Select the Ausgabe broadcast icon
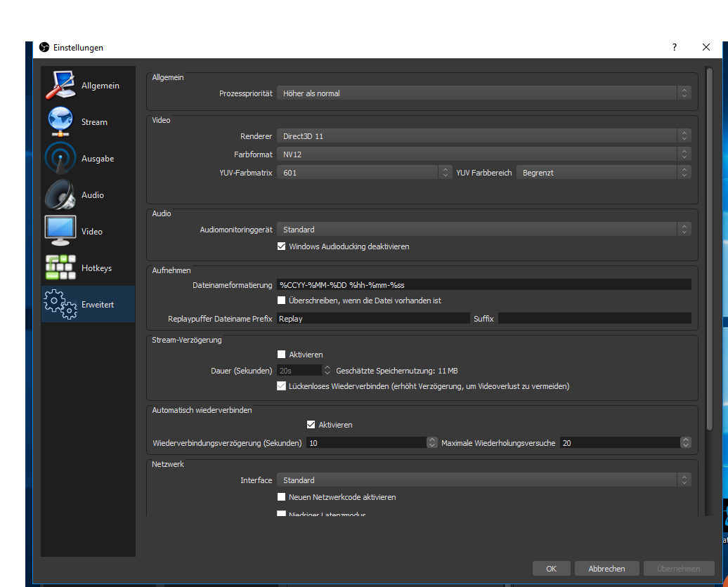This screenshot has height=587, width=728. 60,159
